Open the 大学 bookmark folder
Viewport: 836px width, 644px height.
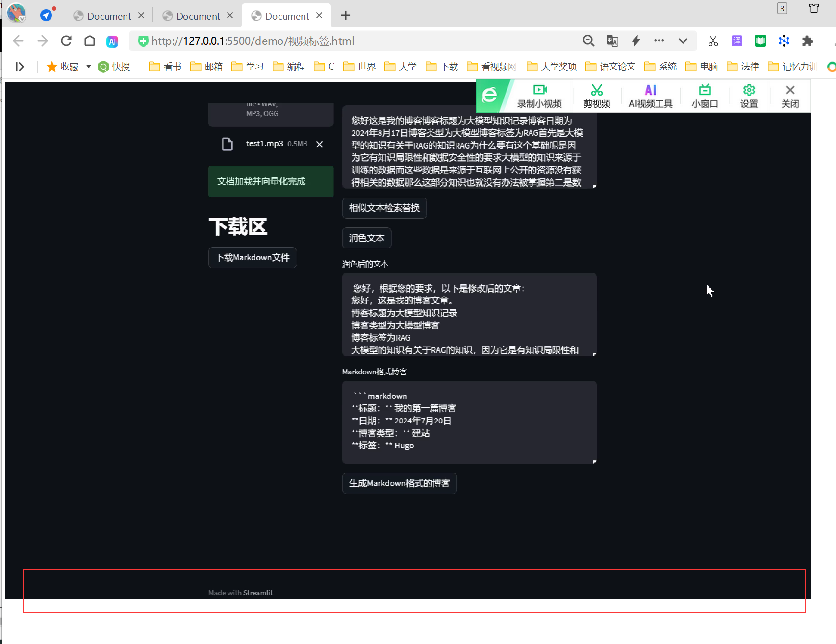(x=401, y=66)
